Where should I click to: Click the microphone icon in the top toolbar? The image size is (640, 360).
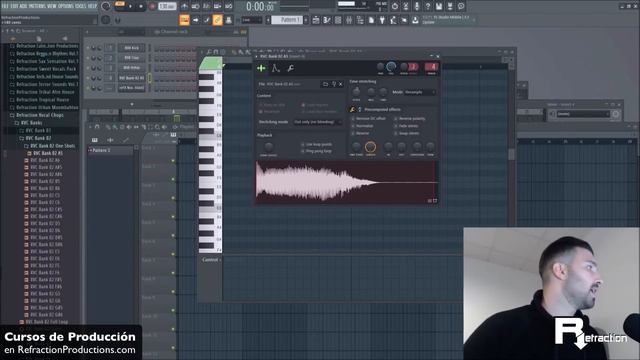(x=417, y=6)
